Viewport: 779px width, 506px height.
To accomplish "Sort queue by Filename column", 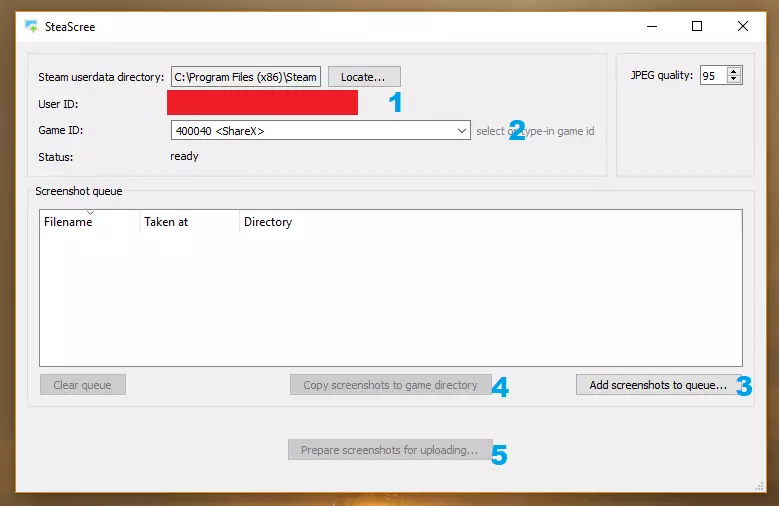I will 89,222.
